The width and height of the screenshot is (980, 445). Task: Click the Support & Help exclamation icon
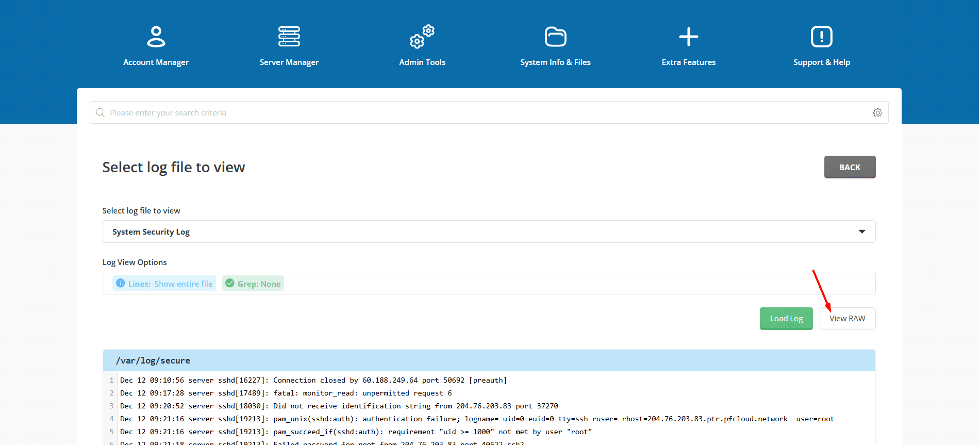tap(821, 37)
